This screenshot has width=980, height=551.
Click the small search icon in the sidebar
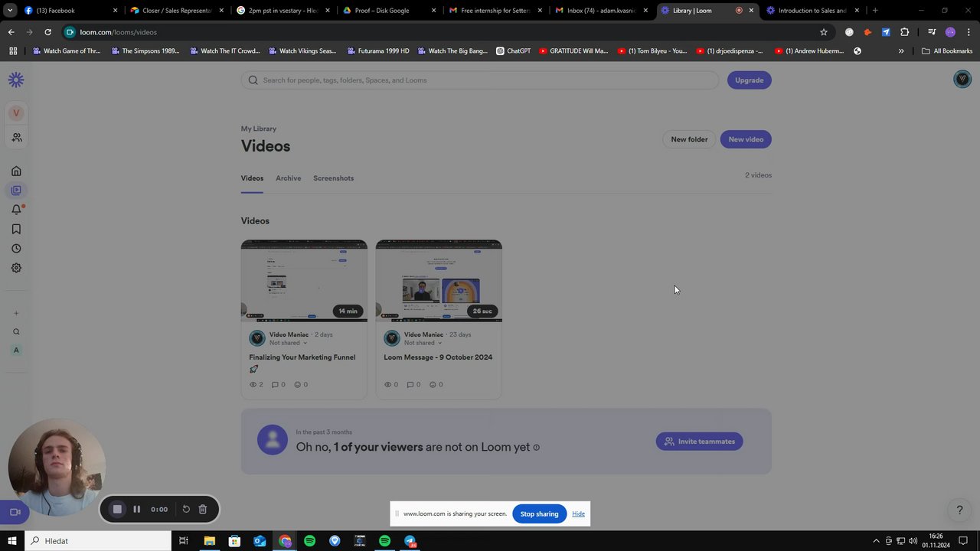click(x=16, y=331)
